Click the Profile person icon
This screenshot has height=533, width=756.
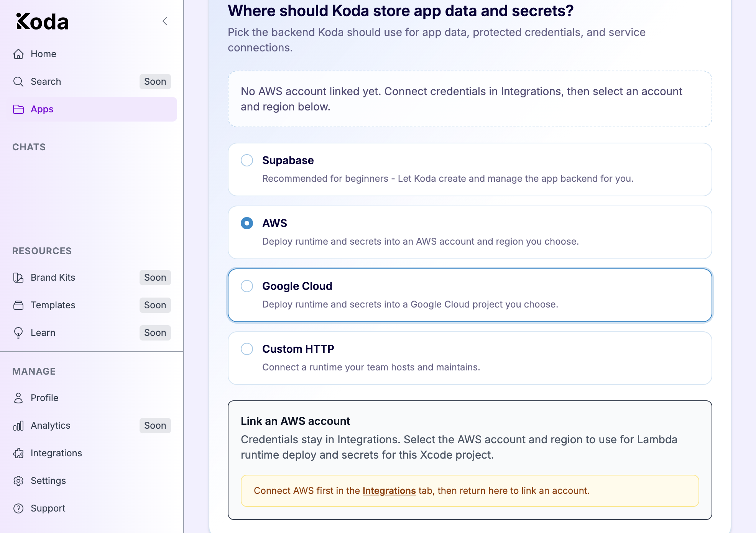[18, 398]
